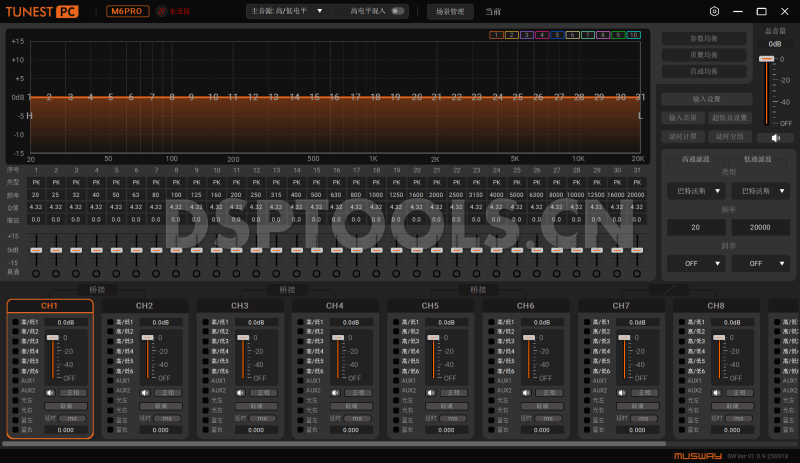Check 高/低1 input box in CH1
This screenshot has width=800, height=463.
pyautogui.click(x=15, y=322)
